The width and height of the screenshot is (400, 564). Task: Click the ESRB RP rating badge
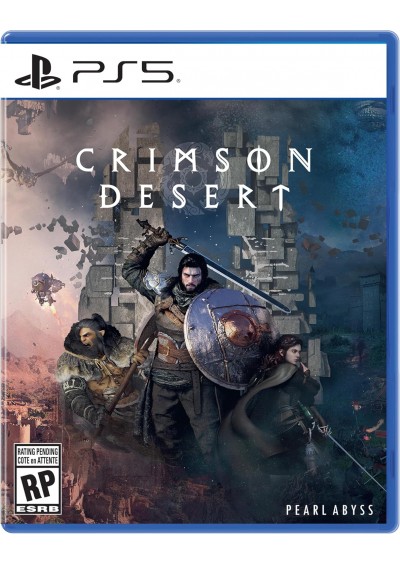(38, 479)
